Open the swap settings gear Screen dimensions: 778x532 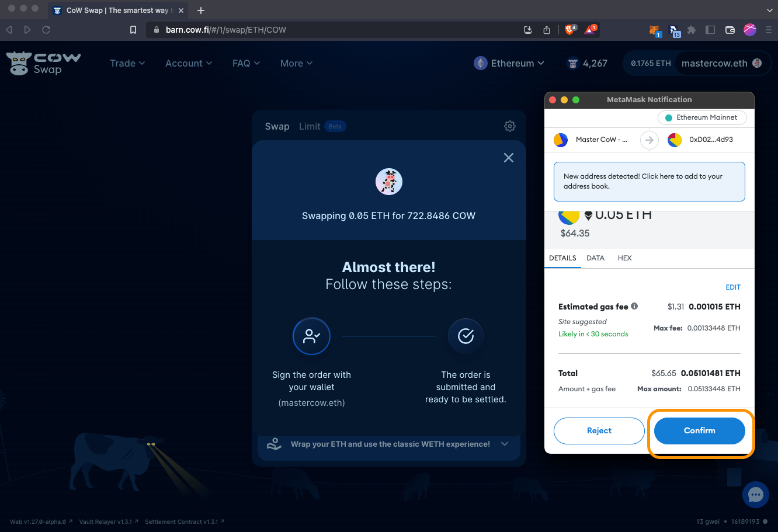click(x=509, y=126)
